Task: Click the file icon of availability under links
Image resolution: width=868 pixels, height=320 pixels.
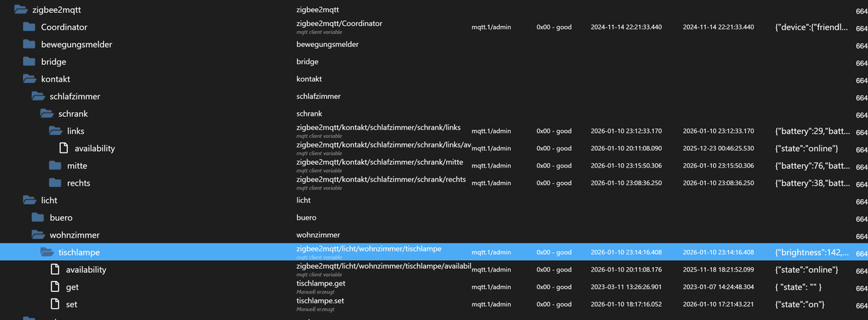Action: 63,148
